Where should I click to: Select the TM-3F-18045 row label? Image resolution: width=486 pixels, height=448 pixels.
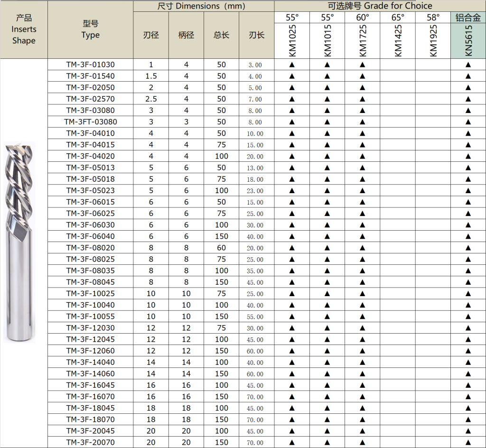(91, 408)
